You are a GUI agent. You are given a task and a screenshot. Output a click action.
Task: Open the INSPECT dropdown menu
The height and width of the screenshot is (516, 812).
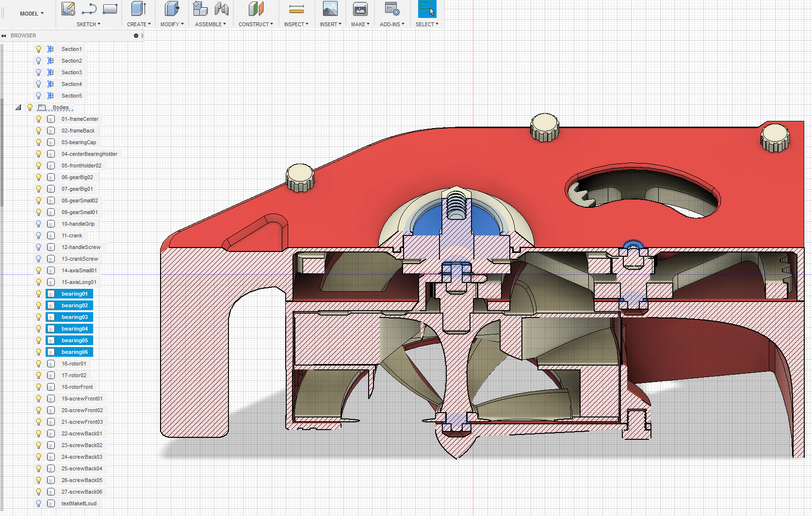pos(296,24)
